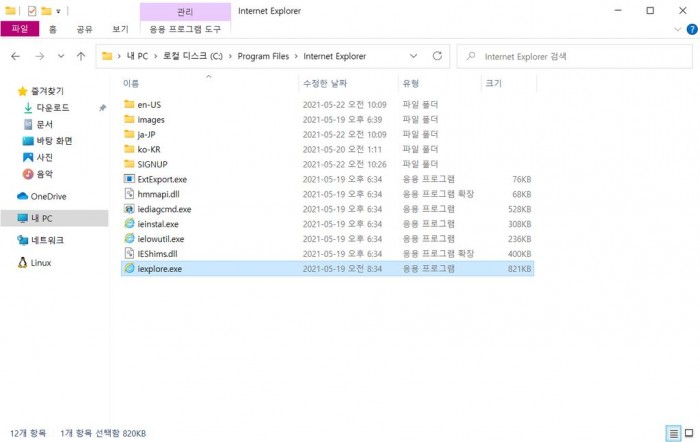700x442 pixels.
Task: Select OneDrive in the navigation pane
Action: [48, 196]
